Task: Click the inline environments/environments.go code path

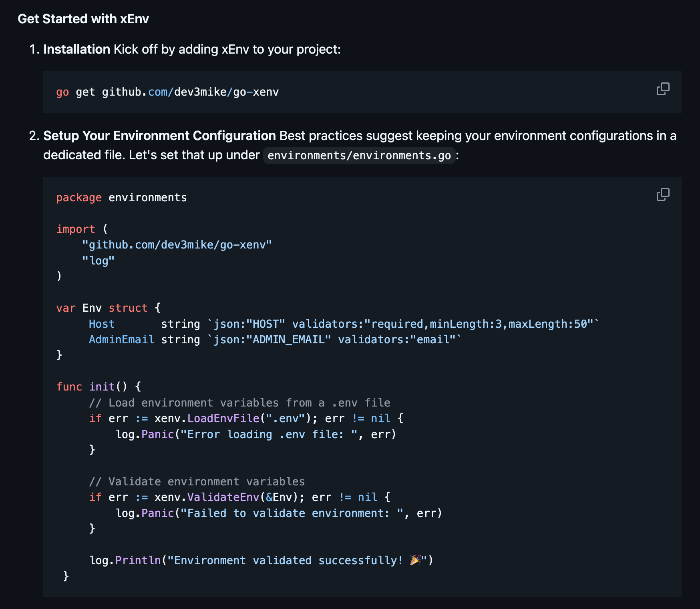Action: (359, 155)
